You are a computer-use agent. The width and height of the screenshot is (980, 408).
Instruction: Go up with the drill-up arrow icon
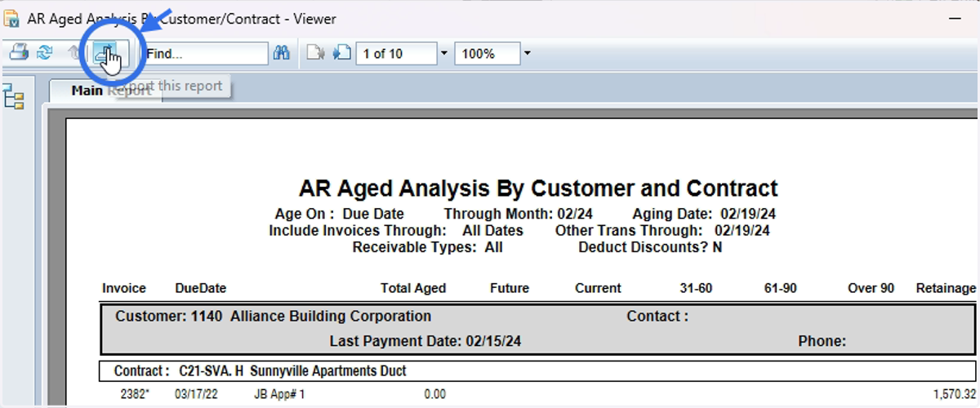tap(73, 54)
